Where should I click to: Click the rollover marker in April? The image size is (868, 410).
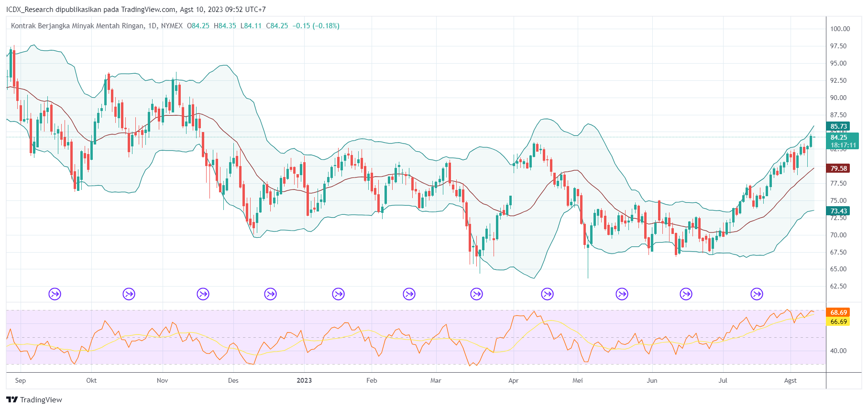click(548, 294)
